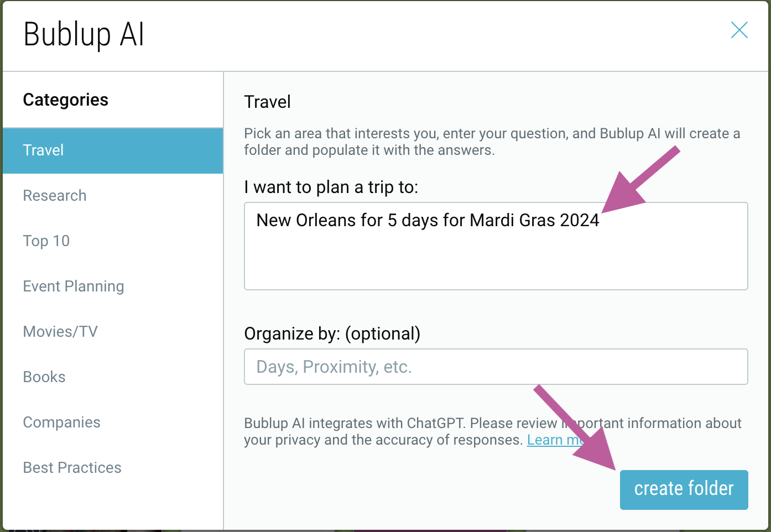Click the Travel heading in right panel
771x532 pixels.
coord(268,102)
